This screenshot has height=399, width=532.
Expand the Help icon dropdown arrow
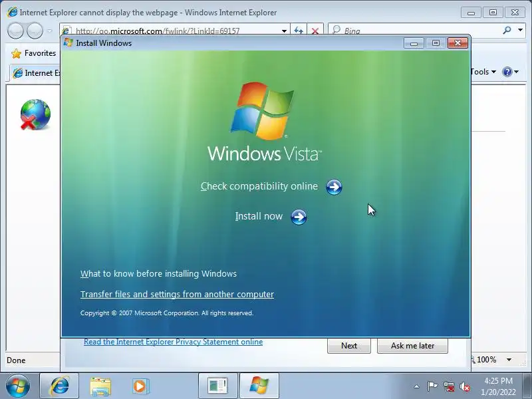point(517,72)
